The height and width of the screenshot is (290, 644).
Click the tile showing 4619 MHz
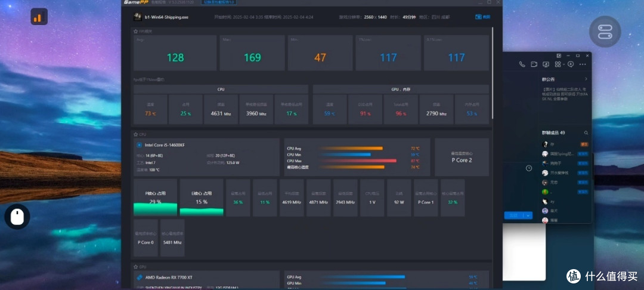coord(292,198)
